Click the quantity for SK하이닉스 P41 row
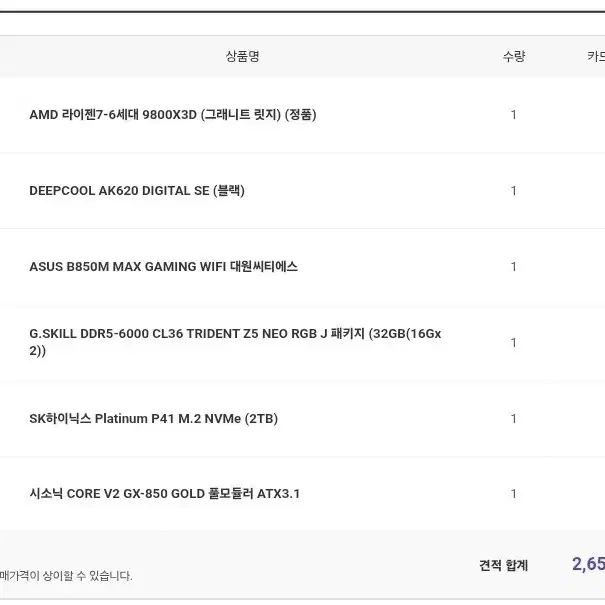605x605 pixels. (514, 419)
